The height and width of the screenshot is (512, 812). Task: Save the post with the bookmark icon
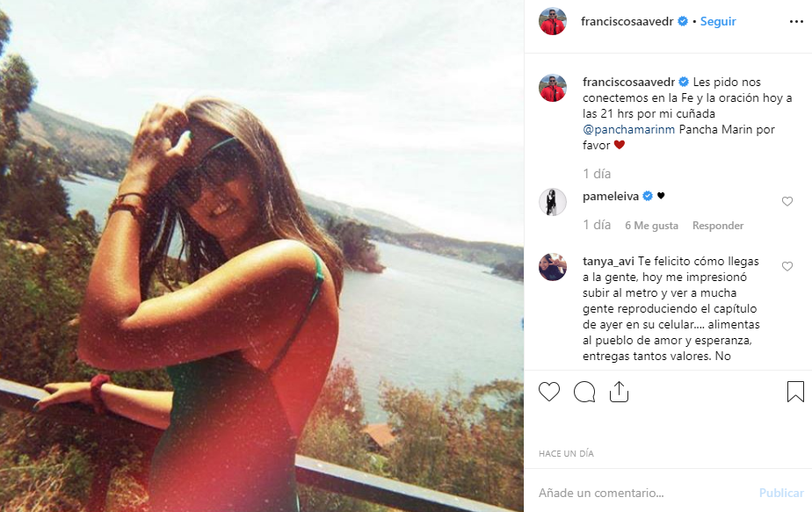[x=795, y=392]
